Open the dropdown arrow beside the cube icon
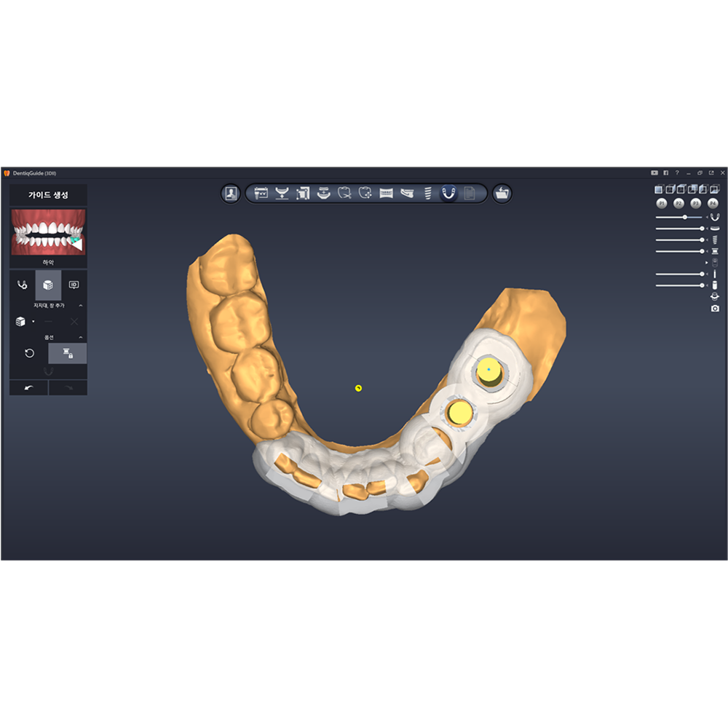This screenshot has height=728, width=728. 33,320
